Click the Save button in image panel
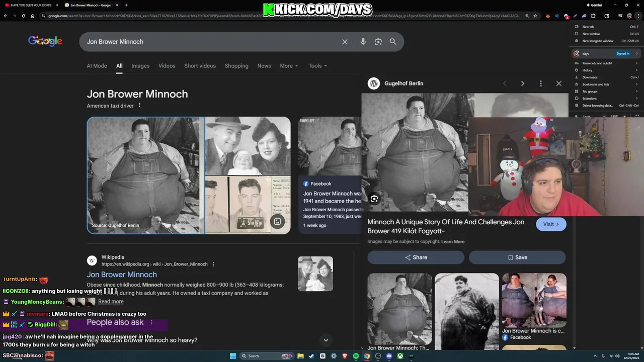Image resolution: width=644 pixels, height=362 pixels. (517, 257)
